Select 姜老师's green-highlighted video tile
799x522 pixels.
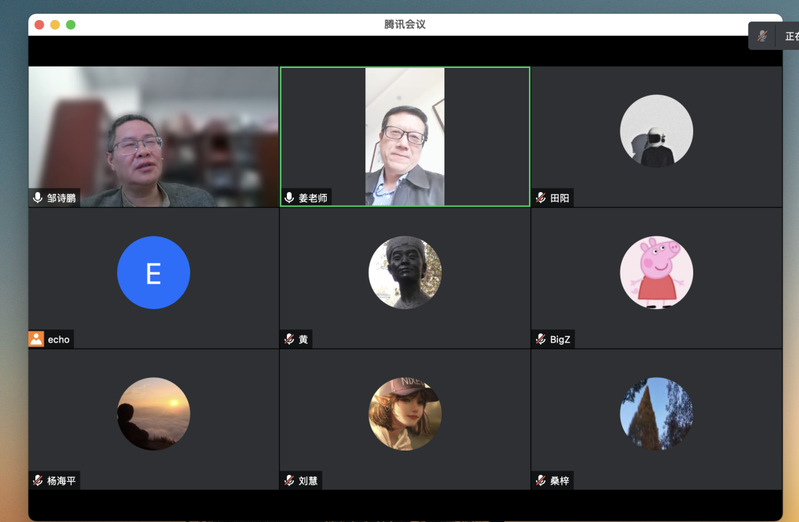click(405, 136)
